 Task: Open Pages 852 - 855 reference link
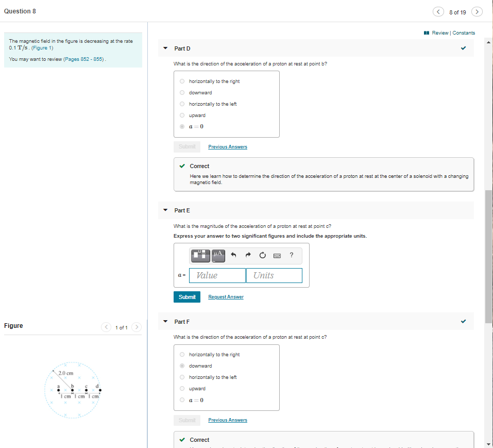(84, 59)
